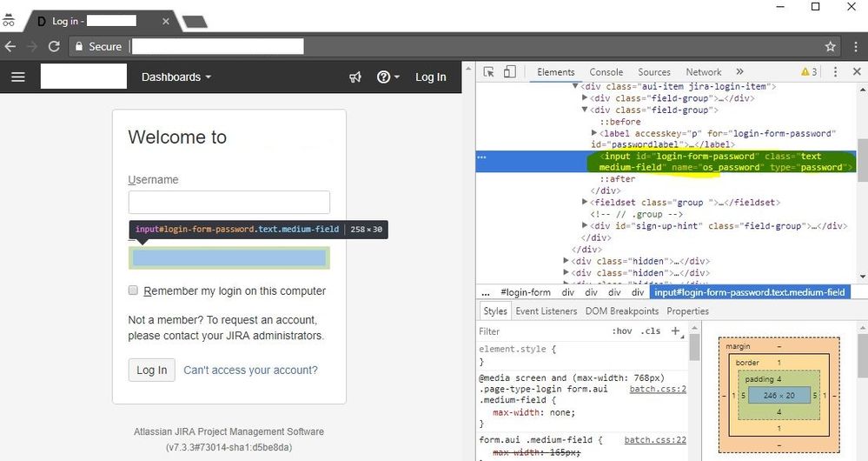Expand the sign-up-hint div node
This screenshot has height=461, width=868.
pos(585,225)
